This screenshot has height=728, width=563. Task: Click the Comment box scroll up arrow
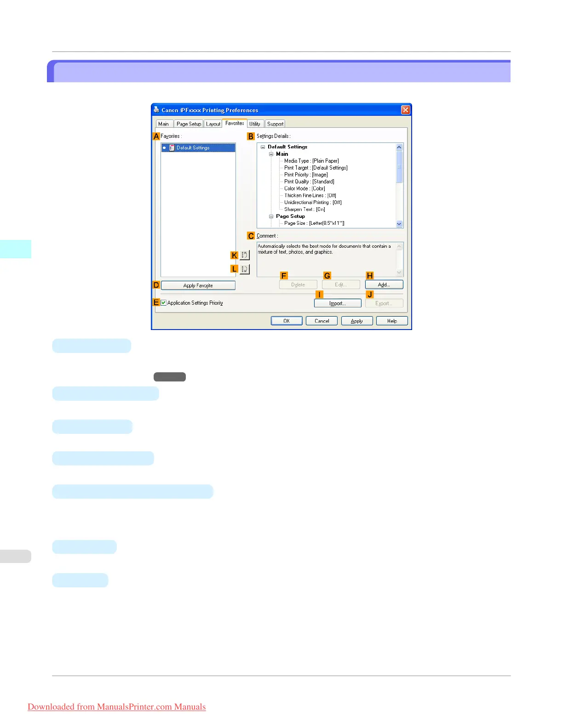pos(399,246)
